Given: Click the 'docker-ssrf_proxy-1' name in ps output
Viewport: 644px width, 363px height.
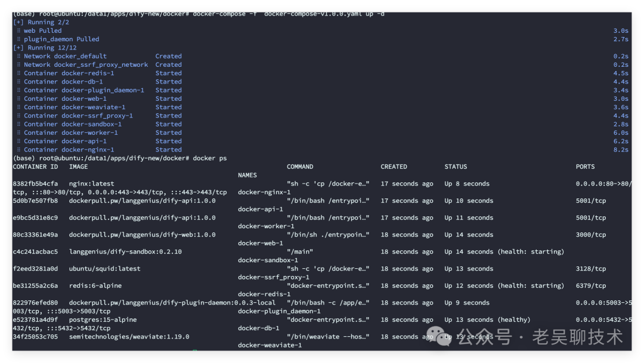Looking at the screenshot, I should tap(274, 277).
